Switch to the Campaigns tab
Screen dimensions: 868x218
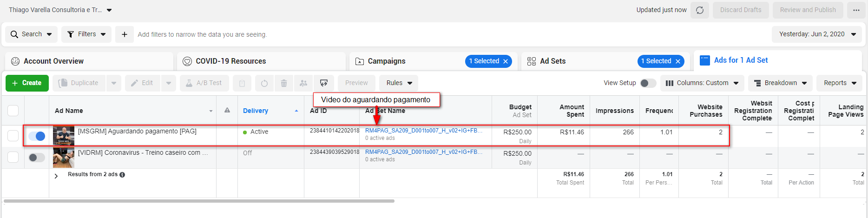click(x=386, y=61)
